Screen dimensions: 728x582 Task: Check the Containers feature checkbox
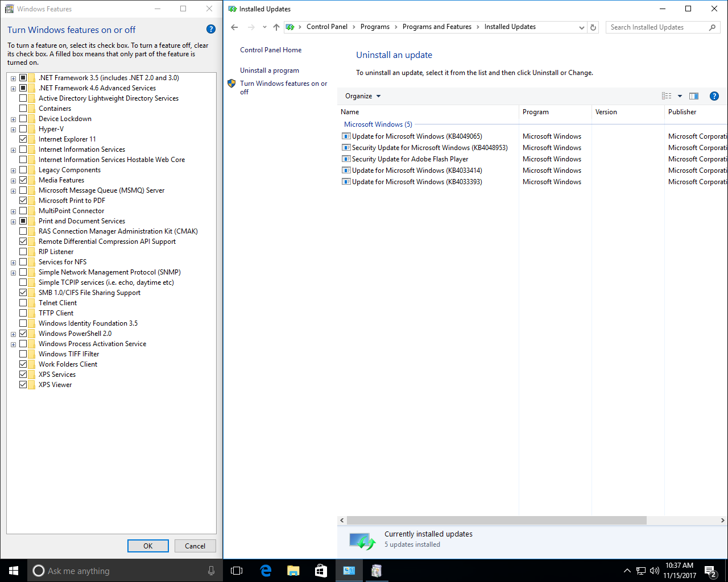pos(23,109)
